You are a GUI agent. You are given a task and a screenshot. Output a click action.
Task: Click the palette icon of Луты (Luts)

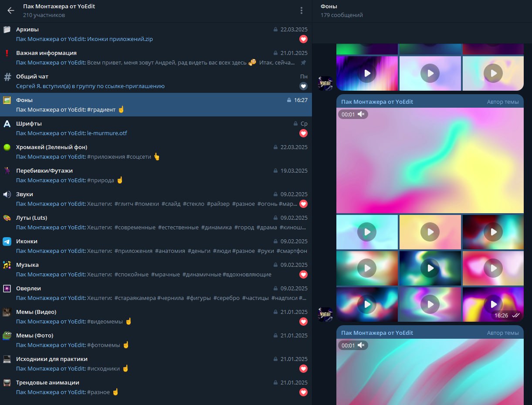pos(7,218)
